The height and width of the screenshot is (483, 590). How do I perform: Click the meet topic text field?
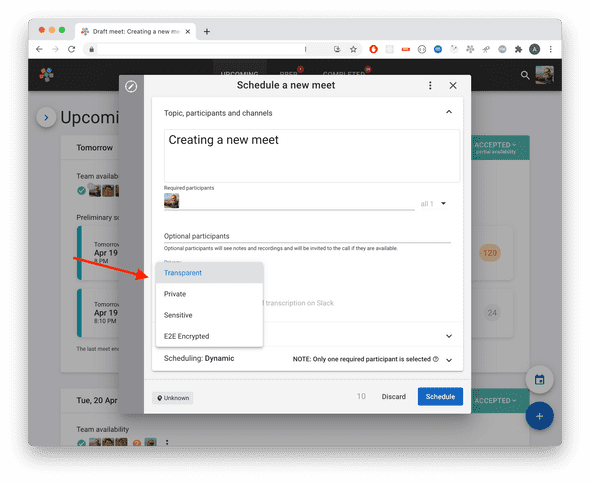click(312, 156)
